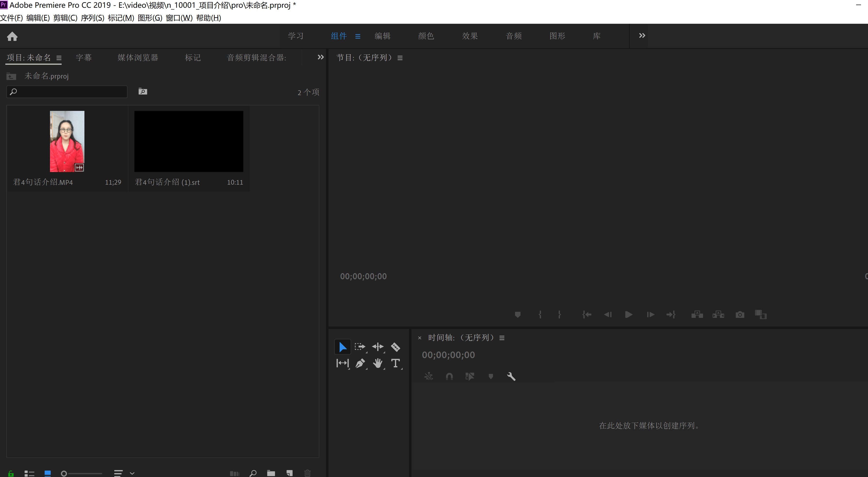Toggle project writable lock icon

coord(11,473)
